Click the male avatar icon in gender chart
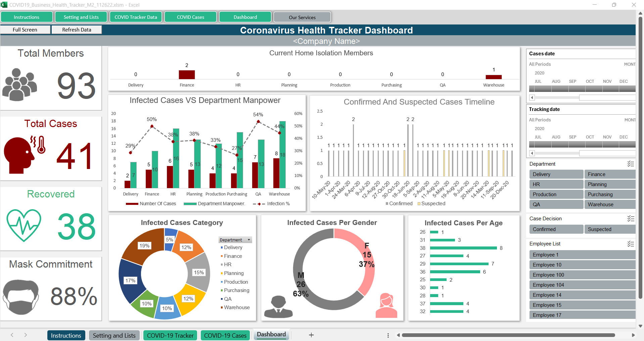Screen dimensions: 644x341 click(x=278, y=306)
